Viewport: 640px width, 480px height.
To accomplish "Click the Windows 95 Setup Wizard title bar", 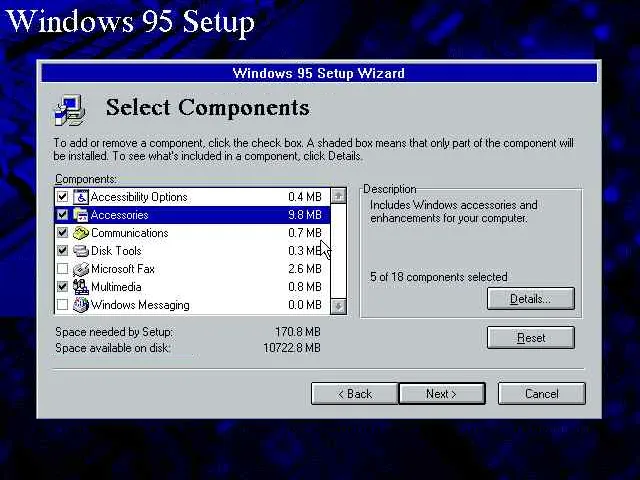I will pos(319,73).
